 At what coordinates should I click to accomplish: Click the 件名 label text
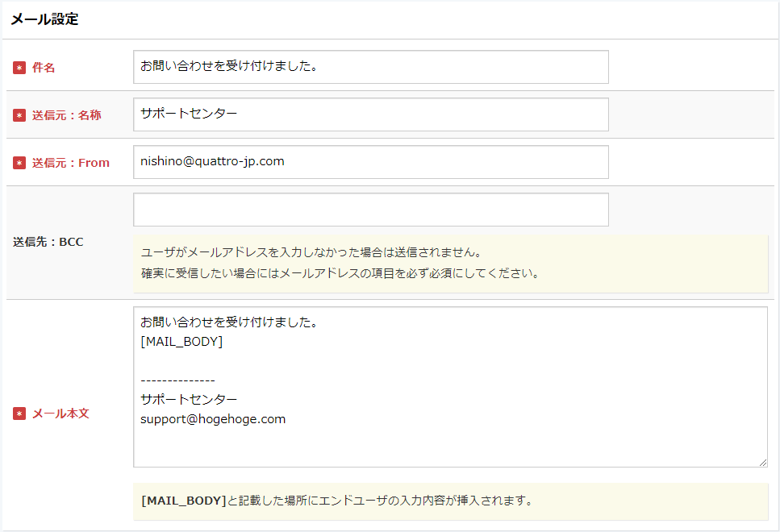coord(44,68)
